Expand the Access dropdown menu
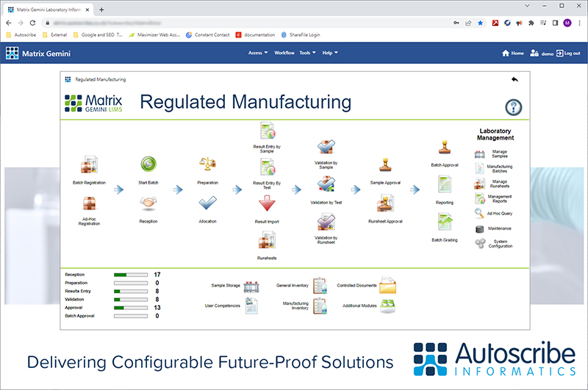This screenshot has width=588, height=390. 257,53
